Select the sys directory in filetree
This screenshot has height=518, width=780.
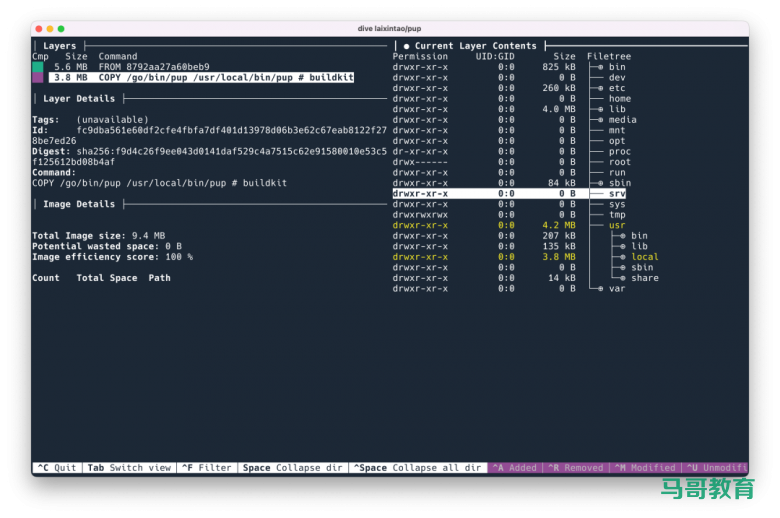coord(617,204)
